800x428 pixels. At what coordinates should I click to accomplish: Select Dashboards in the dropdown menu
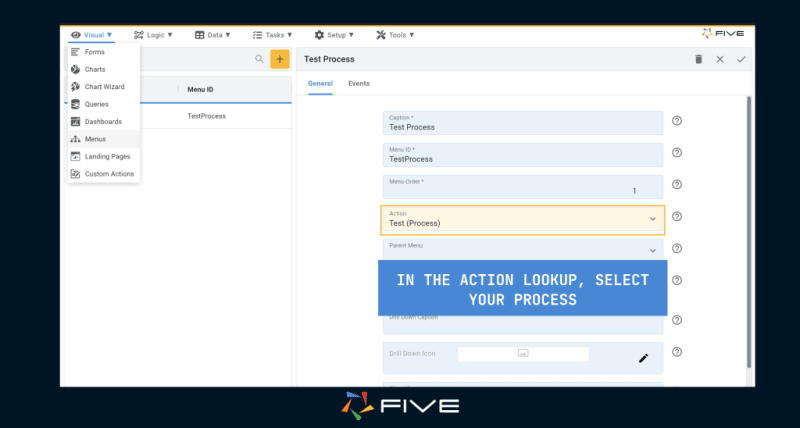[x=104, y=121]
